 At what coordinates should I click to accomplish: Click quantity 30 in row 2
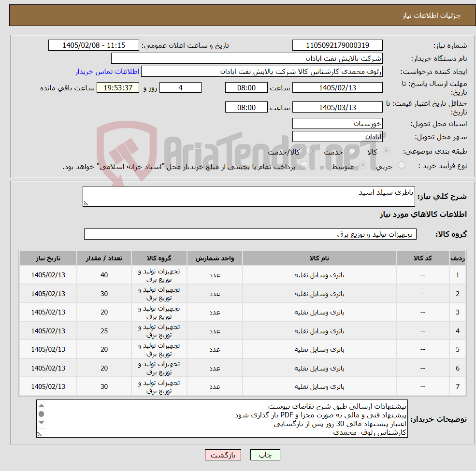coord(104,294)
